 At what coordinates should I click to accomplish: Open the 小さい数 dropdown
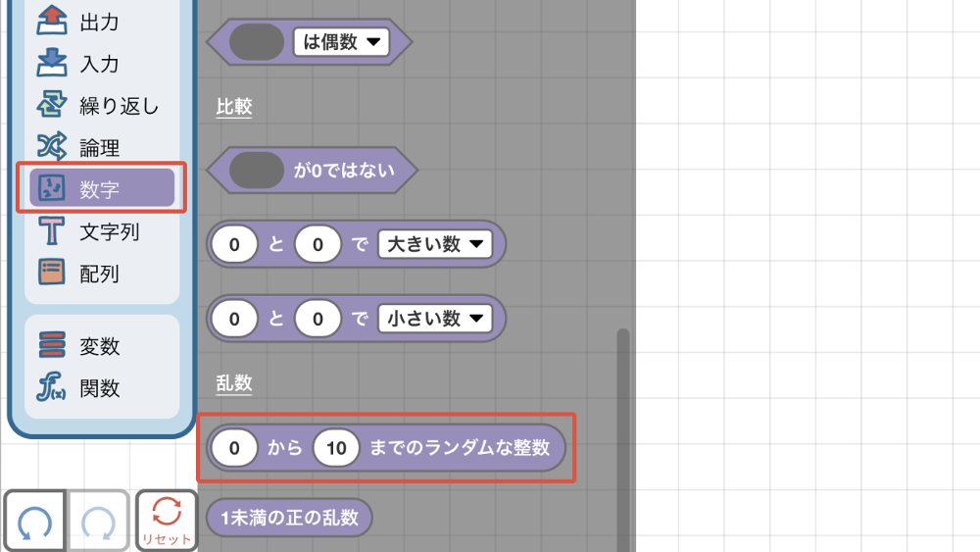(435, 319)
